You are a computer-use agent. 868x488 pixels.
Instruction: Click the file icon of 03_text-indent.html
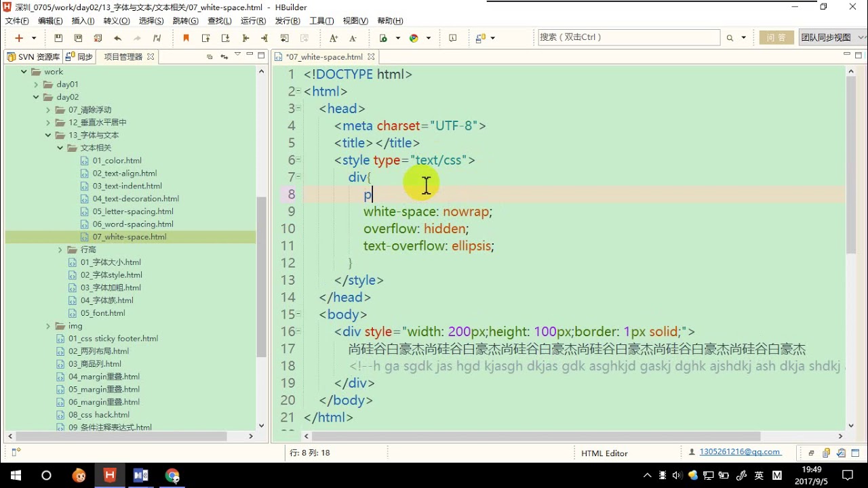[85, 186]
